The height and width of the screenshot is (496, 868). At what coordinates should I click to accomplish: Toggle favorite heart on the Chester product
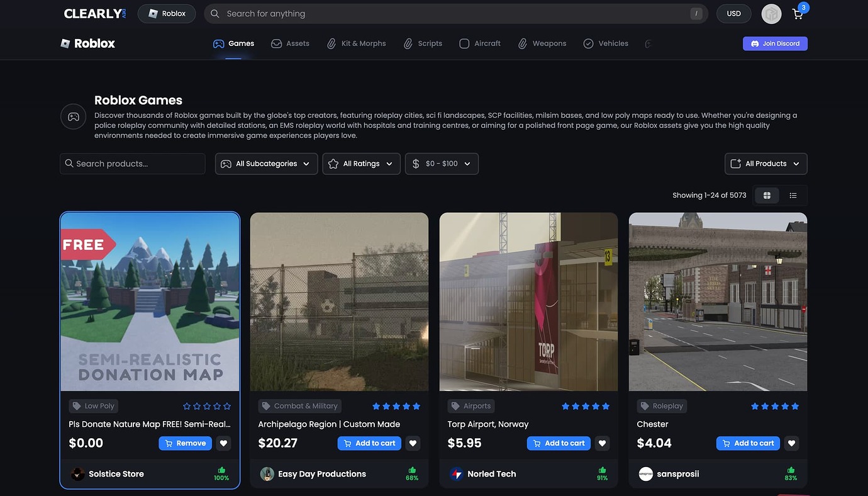click(x=791, y=442)
